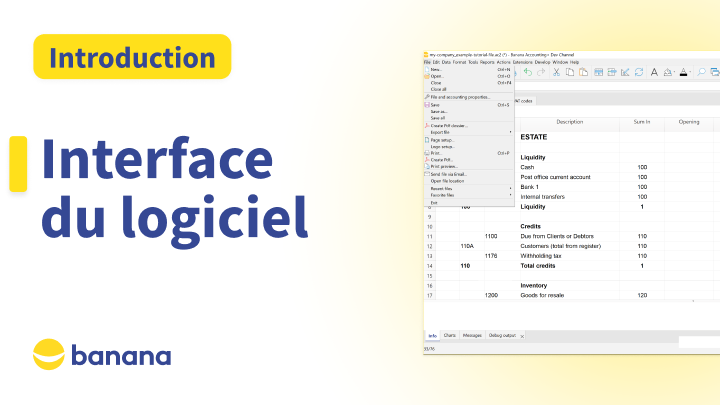Click the check accounting icon left of Recalculate

625,72
